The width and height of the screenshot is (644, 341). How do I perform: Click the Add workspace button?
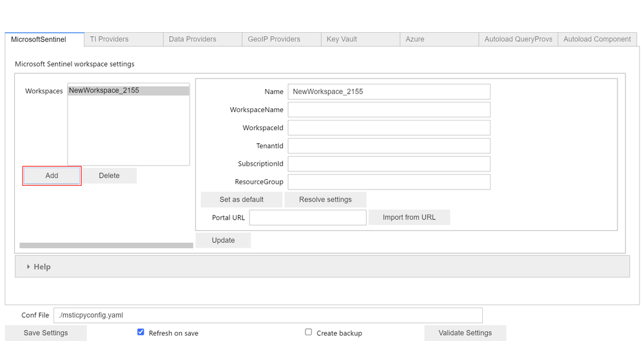[52, 176]
